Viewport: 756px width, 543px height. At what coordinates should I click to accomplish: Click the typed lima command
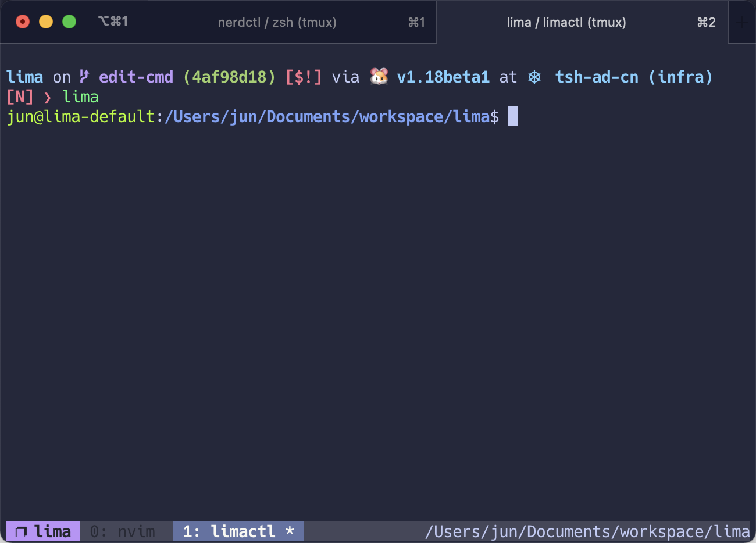click(x=80, y=97)
